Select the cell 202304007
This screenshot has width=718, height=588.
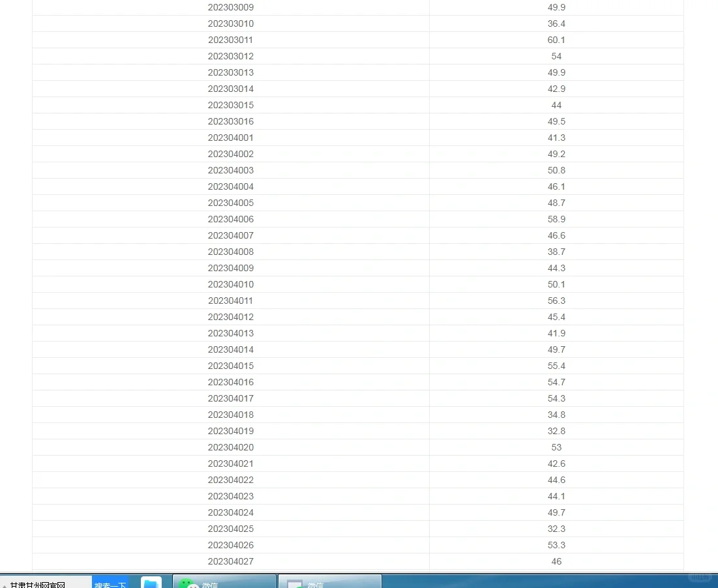click(x=231, y=236)
